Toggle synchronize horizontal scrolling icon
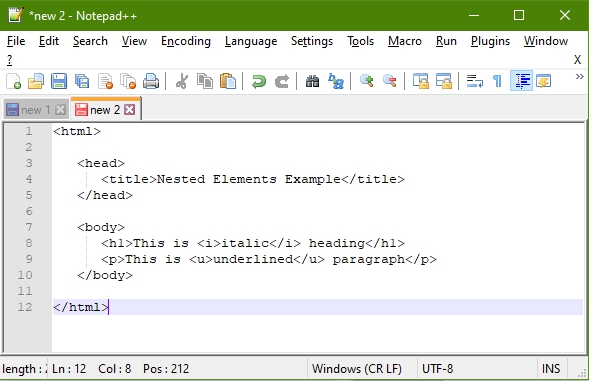 point(444,81)
